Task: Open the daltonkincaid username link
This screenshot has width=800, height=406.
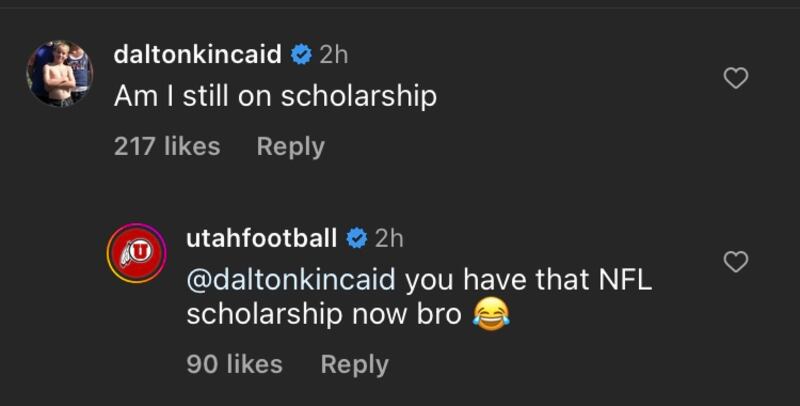Action: click(197, 56)
